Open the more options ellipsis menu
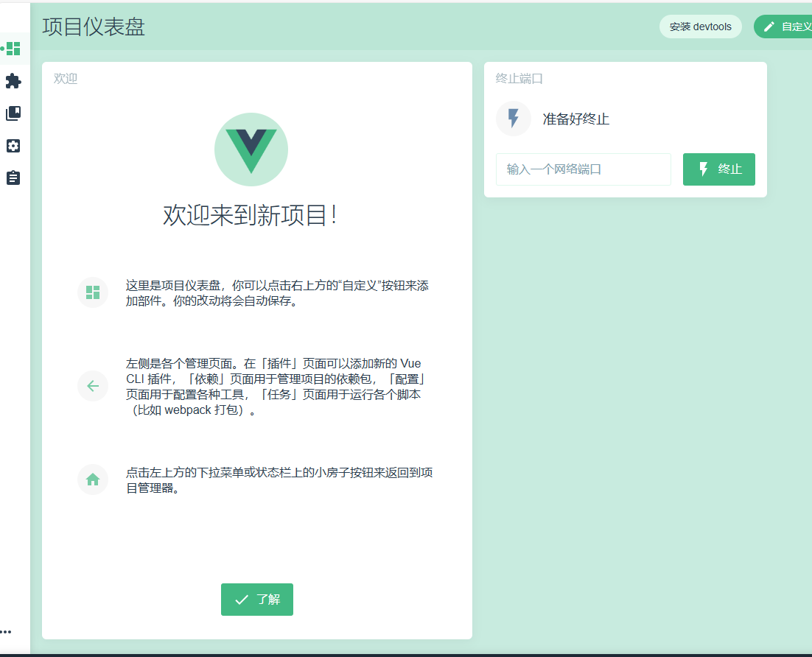The height and width of the screenshot is (657, 812). click(x=6, y=632)
